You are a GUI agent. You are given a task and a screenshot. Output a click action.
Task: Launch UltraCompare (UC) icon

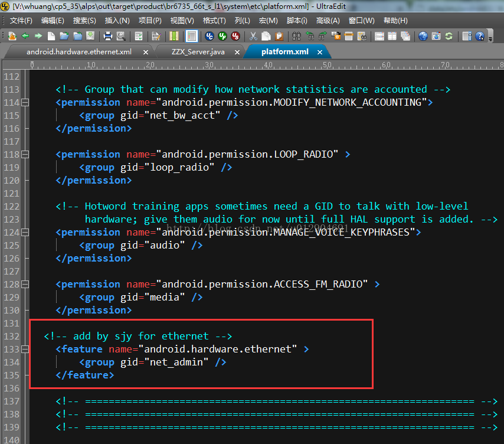pos(210,36)
